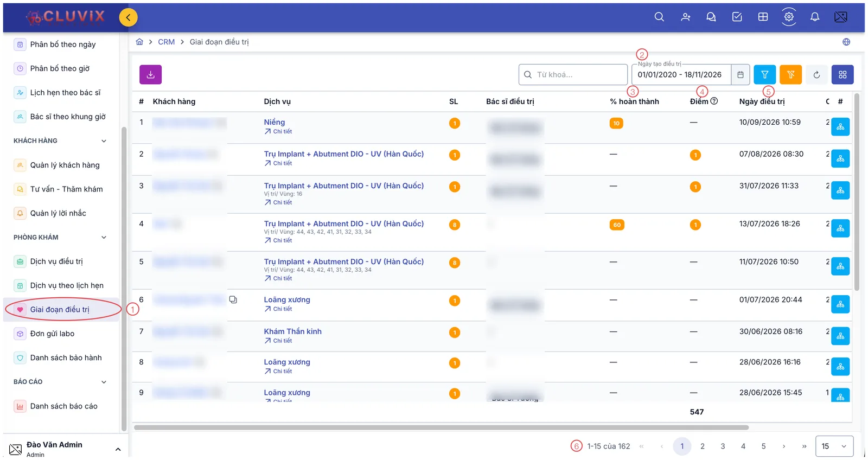This screenshot has height=460, width=868.
Task: Click Chi tiết under Khám Thần kinh
Action: (x=278, y=341)
